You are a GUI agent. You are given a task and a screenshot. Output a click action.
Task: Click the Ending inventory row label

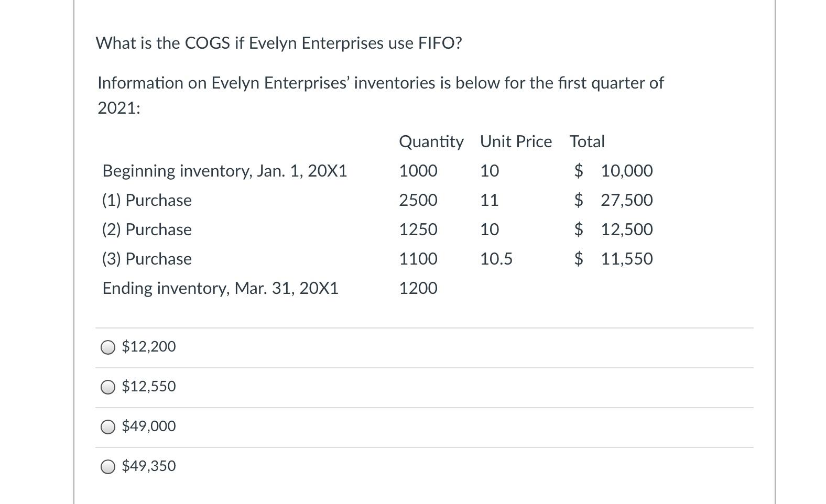click(220, 288)
